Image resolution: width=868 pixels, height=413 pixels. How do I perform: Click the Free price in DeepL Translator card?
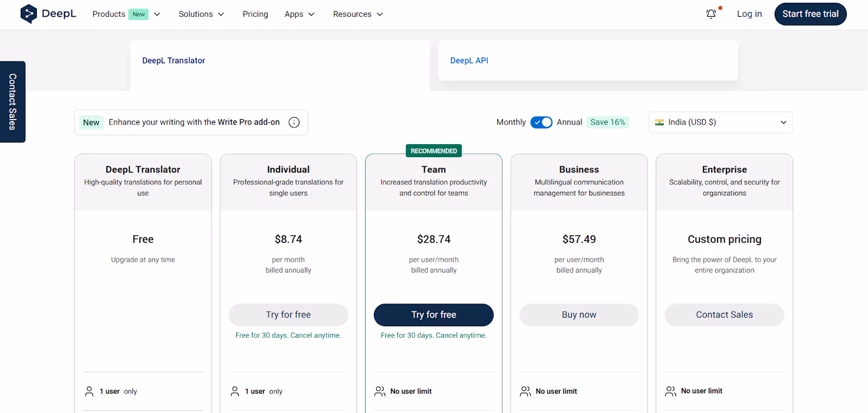(x=143, y=240)
